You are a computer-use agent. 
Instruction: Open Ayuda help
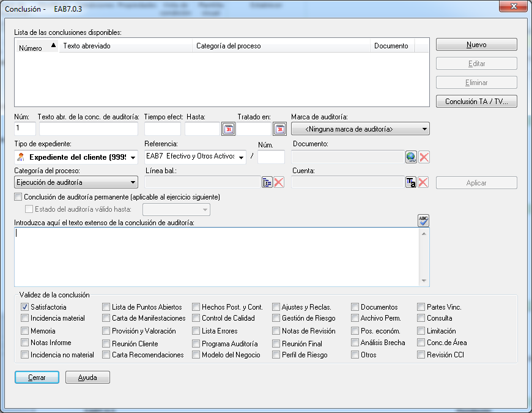click(x=87, y=377)
